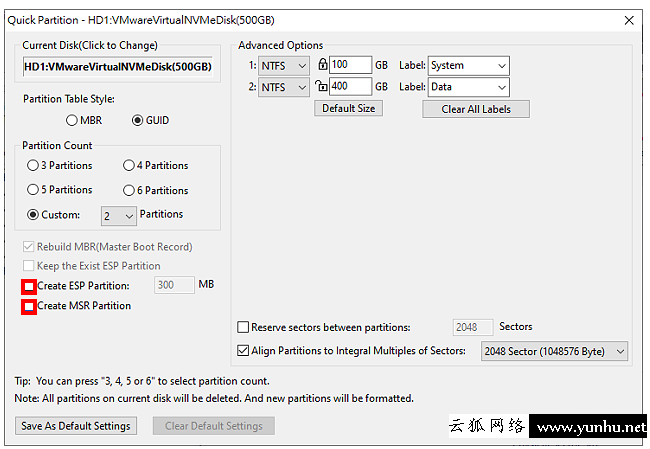This screenshot has height=449, width=650.
Task: Open custom partition count dropdown
Action: tap(119, 216)
